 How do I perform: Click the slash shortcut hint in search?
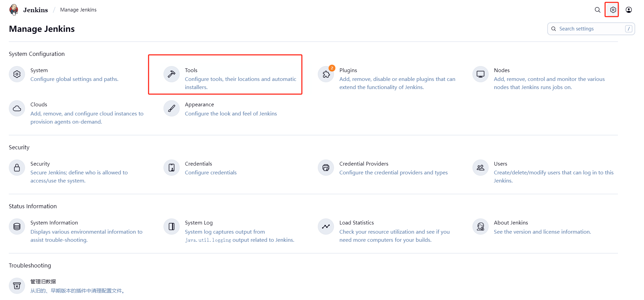tap(629, 29)
